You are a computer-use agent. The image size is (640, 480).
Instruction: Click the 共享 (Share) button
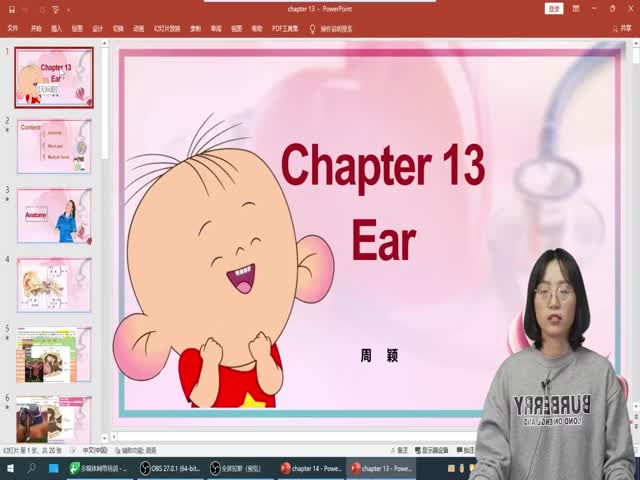[x=622, y=28]
